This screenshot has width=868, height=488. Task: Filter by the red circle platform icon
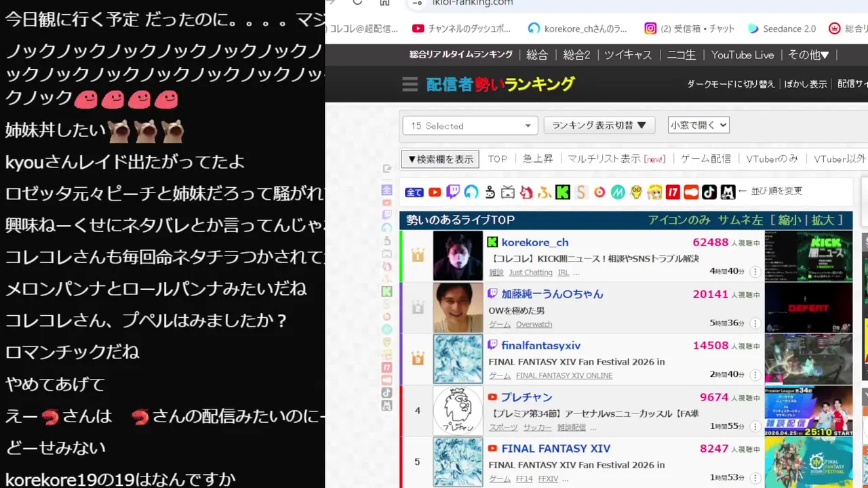point(599,192)
